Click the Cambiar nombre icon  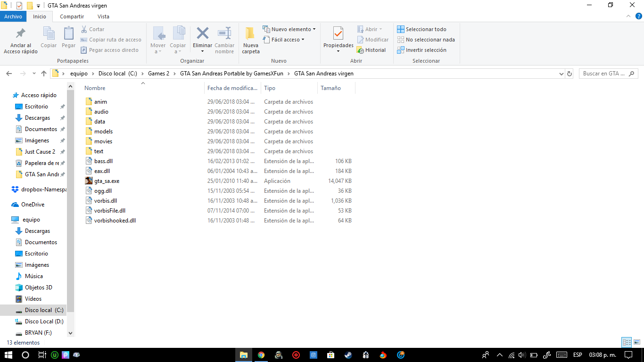click(224, 33)
